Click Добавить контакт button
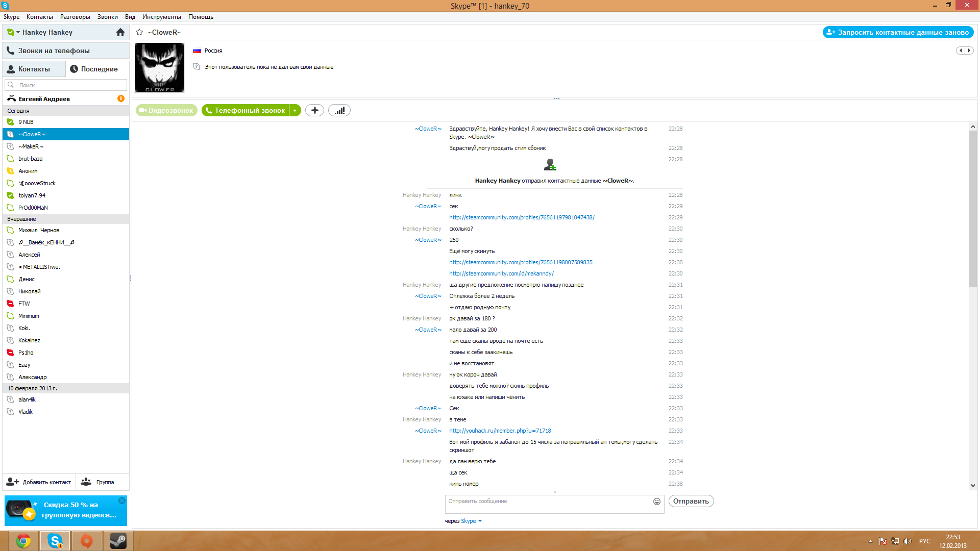 point(39,482)
